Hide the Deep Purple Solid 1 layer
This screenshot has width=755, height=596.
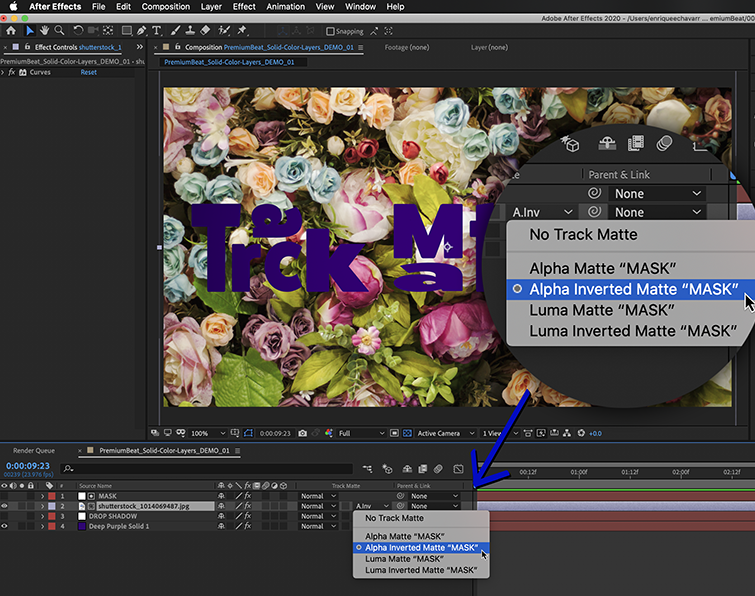pos(6,526)
